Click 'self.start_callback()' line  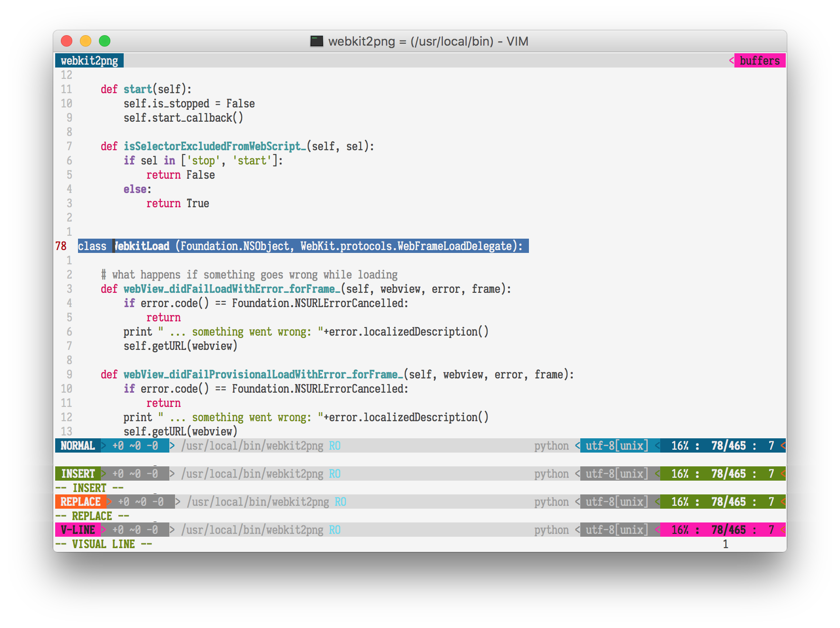tap(183, 117)
